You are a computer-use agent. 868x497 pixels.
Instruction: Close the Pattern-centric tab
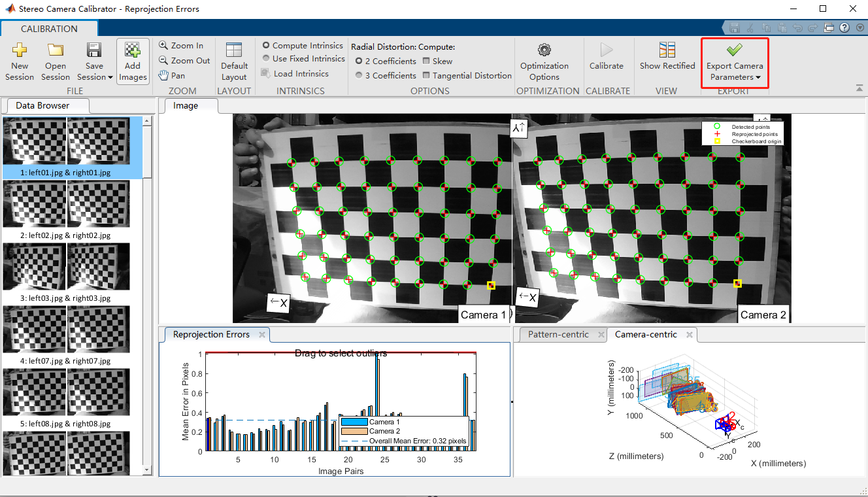(601, 334)
